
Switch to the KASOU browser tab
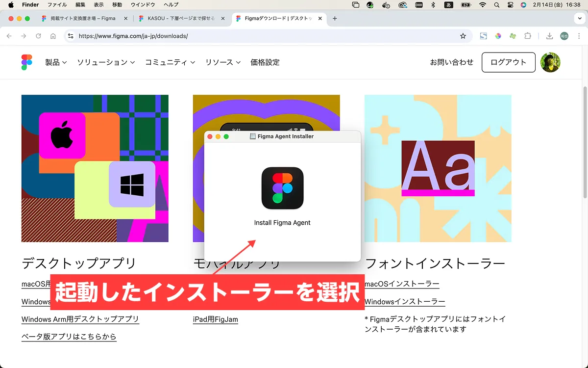181,19
